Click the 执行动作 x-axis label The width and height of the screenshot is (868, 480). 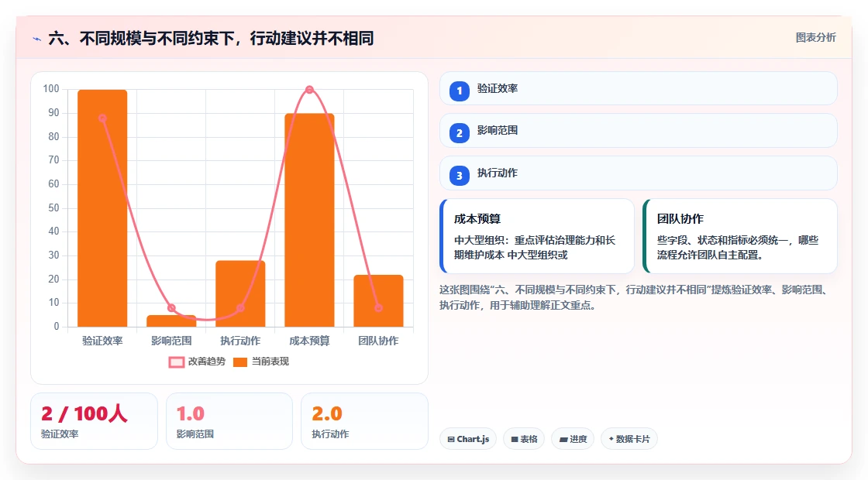point(240,341)
